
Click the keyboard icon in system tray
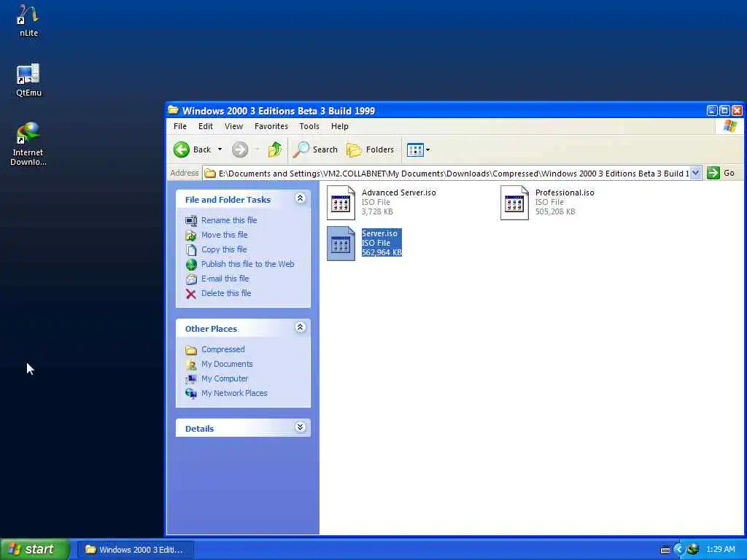coord(665,550)
